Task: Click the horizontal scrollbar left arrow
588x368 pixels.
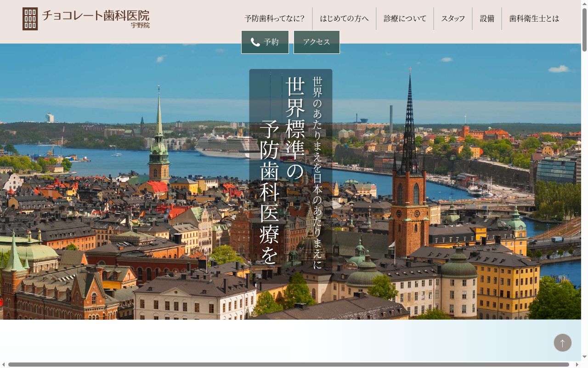Action: pos(3,365)
